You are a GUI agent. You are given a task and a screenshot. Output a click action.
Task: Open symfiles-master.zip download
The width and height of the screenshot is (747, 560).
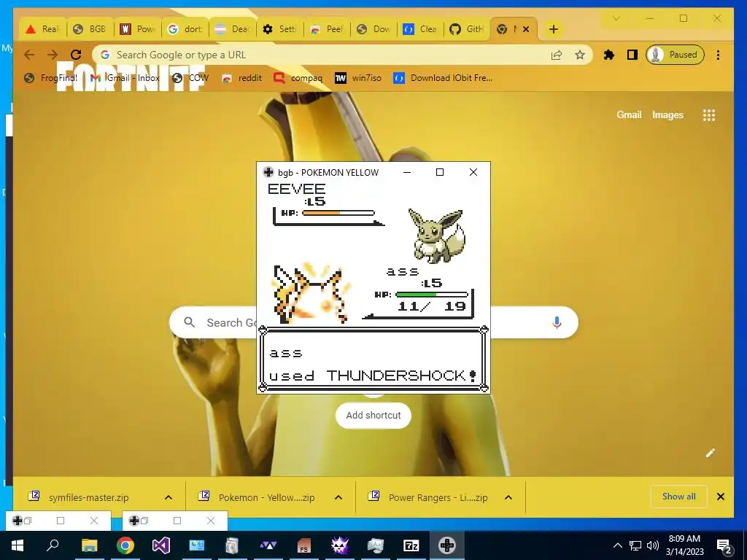(88, 497)
